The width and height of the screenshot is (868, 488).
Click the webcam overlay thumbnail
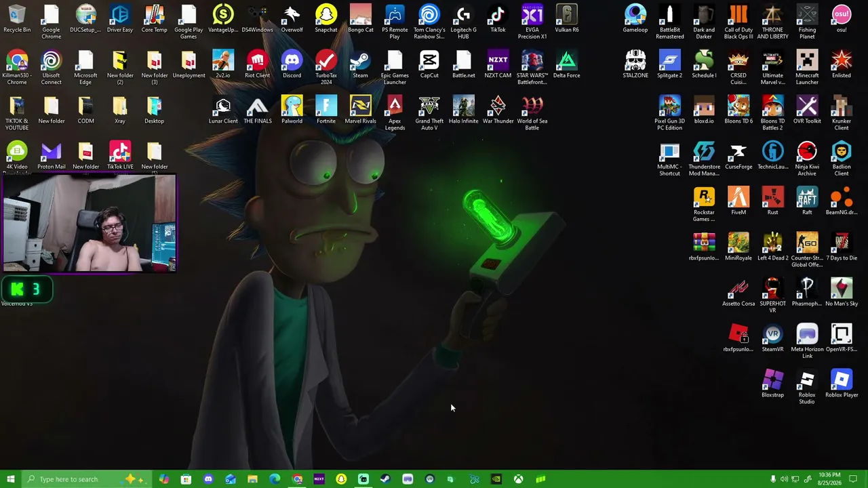pyautogui.click(x=90, y=223)
